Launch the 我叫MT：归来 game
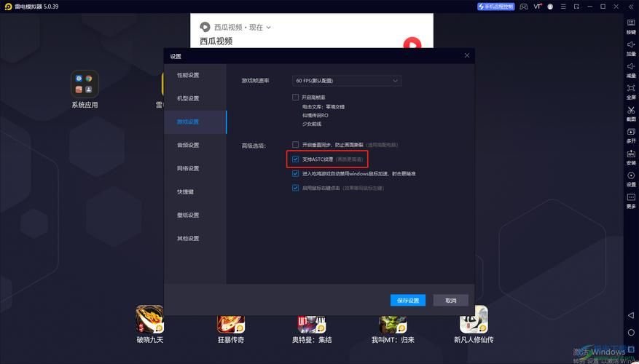 click(393, 329)
